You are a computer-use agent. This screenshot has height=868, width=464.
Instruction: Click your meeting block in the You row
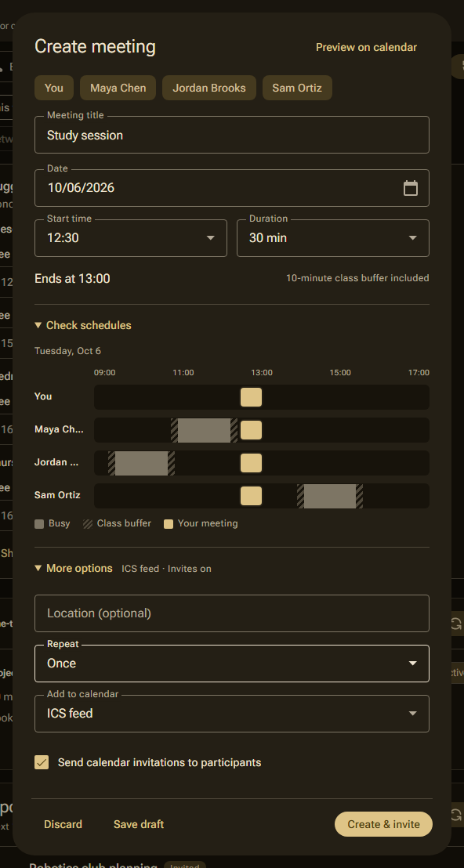point(252,397)
